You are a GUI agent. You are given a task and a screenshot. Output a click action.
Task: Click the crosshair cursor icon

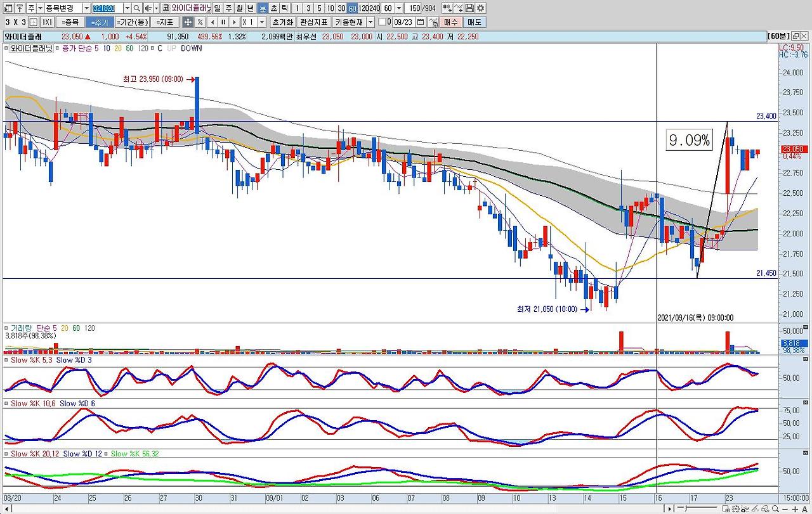[188, 22]
